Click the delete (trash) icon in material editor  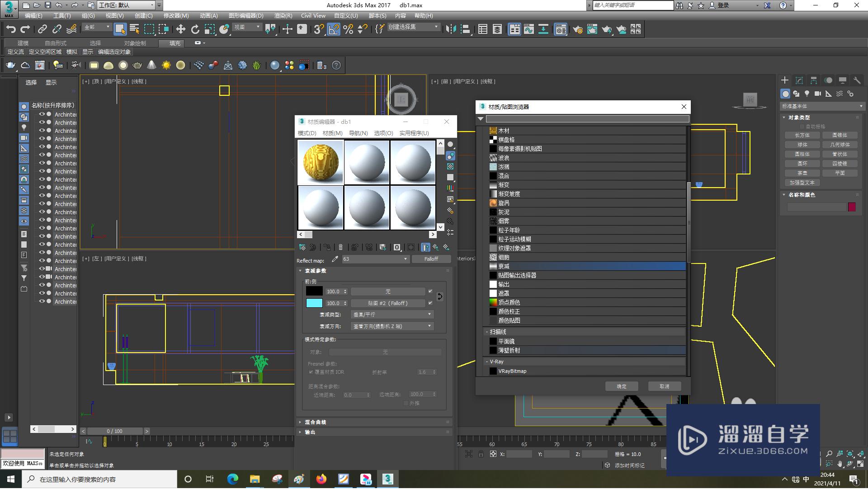[x=340, y=247]
